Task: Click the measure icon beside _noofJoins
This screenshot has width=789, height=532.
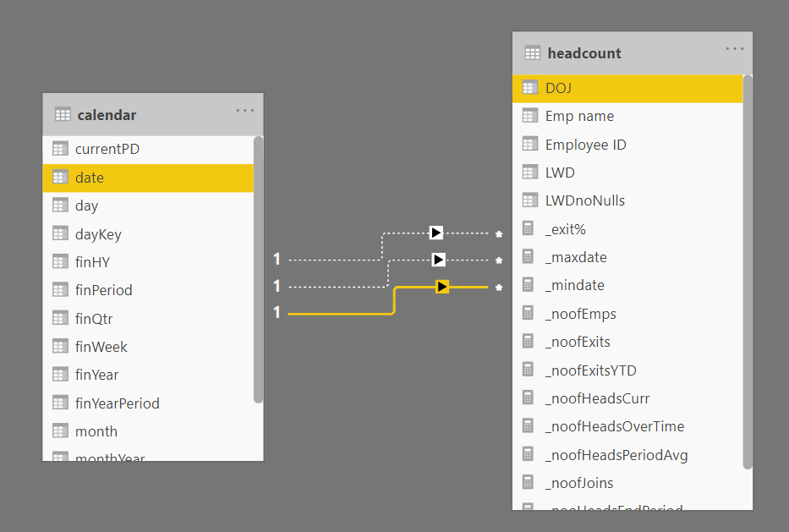Action: tap(528, 483)
